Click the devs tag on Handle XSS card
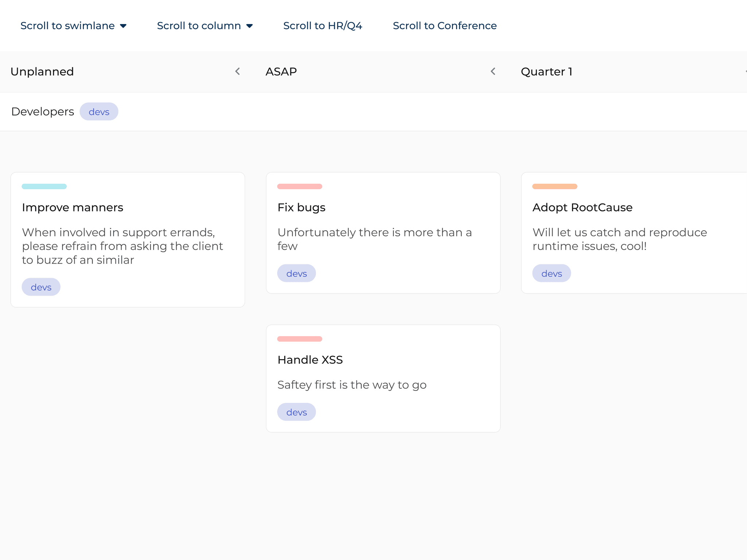 pos(297,412)
